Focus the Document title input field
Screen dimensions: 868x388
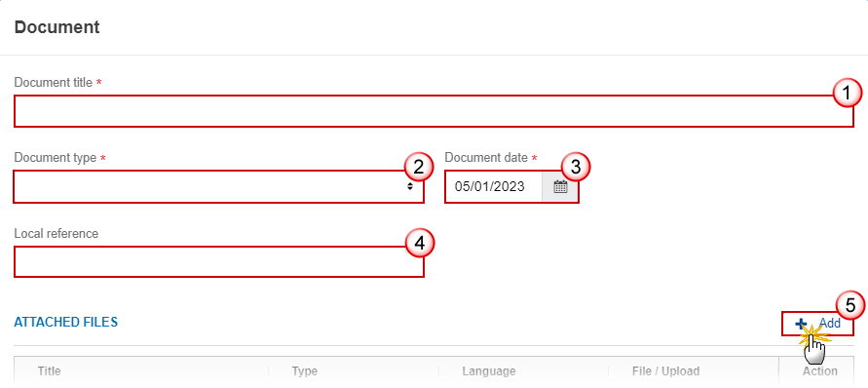(x=434, y=111)
